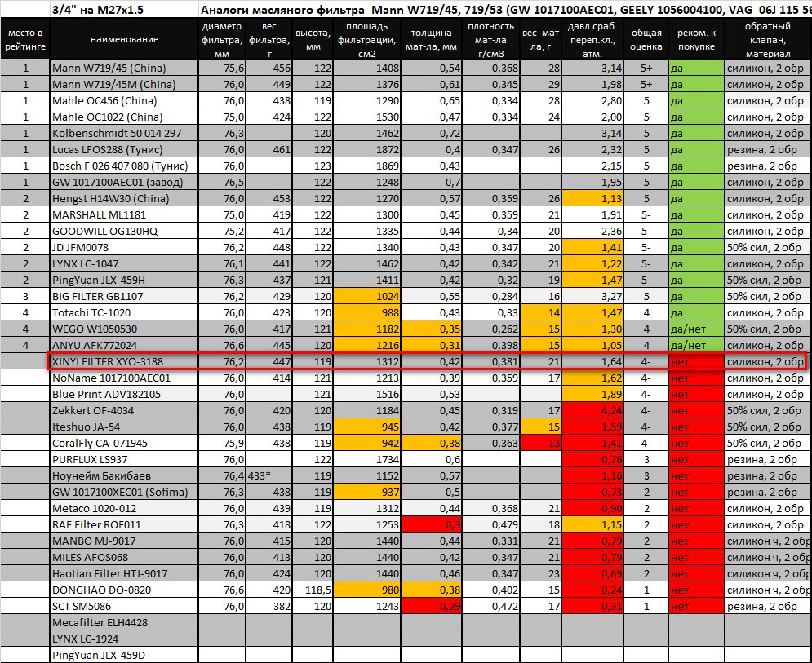Select the 'диаметр фильтра, мм' header
Screen dimensions: 812x663
coord(222,39)
